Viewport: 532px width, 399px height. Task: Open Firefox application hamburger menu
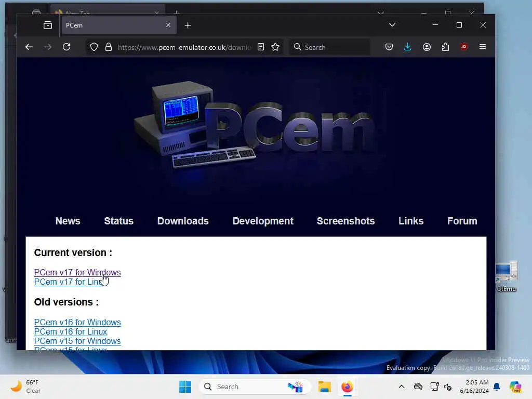coord(483,47)
